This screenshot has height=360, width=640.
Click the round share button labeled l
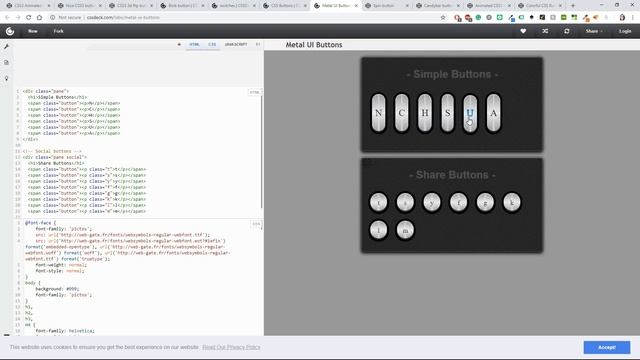pos(378,230)
